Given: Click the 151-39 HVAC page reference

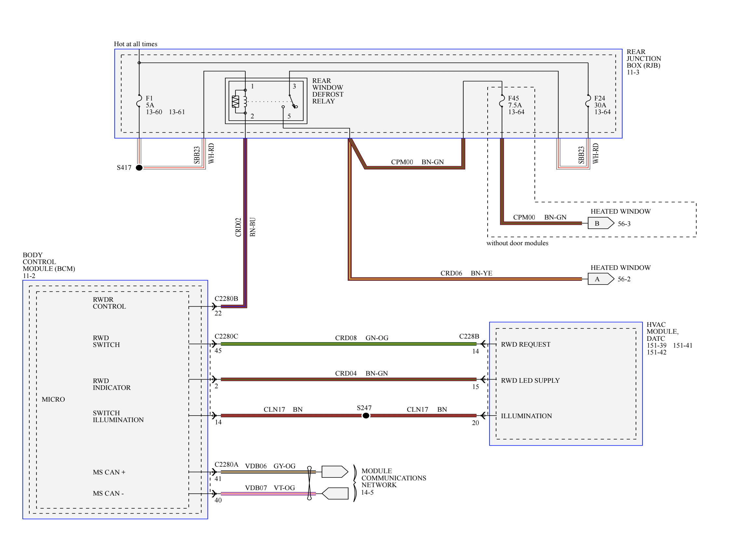Looking at the screenshot, I should pyautogui.click(x=656, y=345).
